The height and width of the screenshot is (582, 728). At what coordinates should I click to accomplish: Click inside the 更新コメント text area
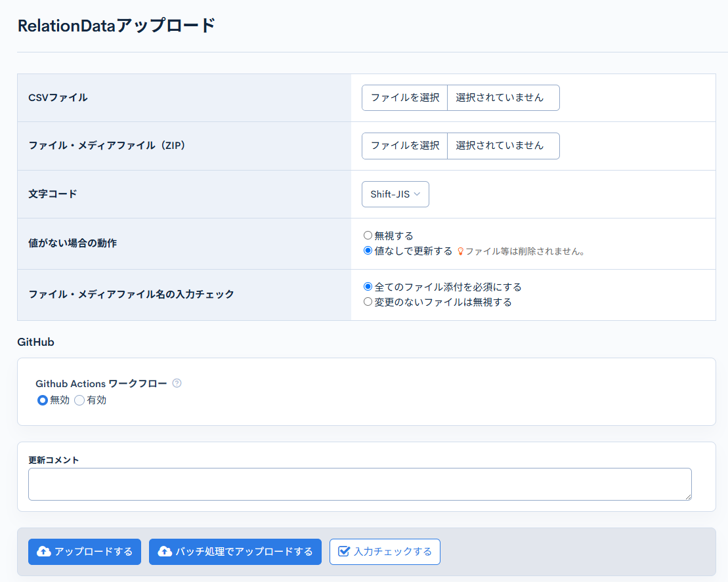click(x=360, y=484)
